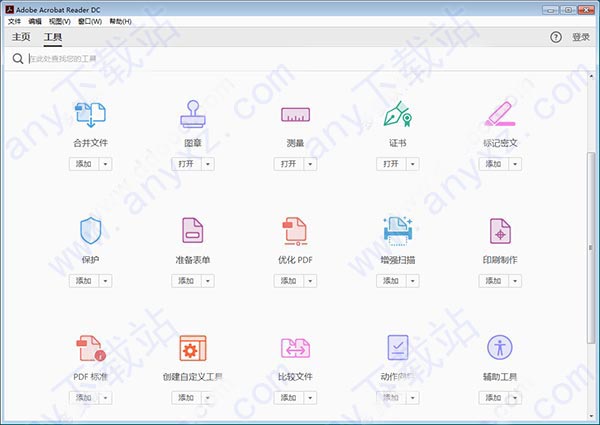Select the 准备表单 form icon
This screenshot has width=600, height=425.
click(193, 230)
